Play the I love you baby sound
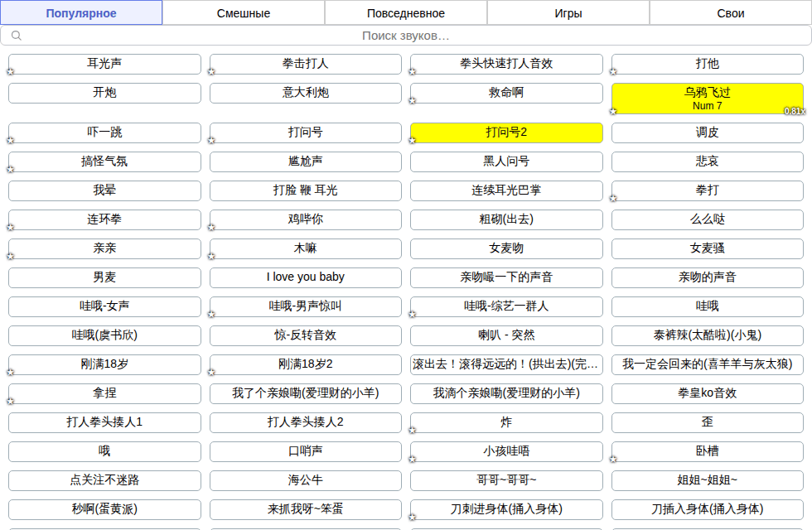Viewport: 812px width, 530px height. pyautogui.click(x=306, y=277)
